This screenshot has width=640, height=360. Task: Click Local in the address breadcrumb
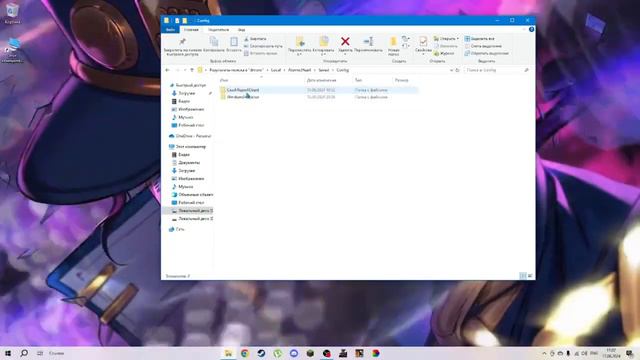pos(276,70)
